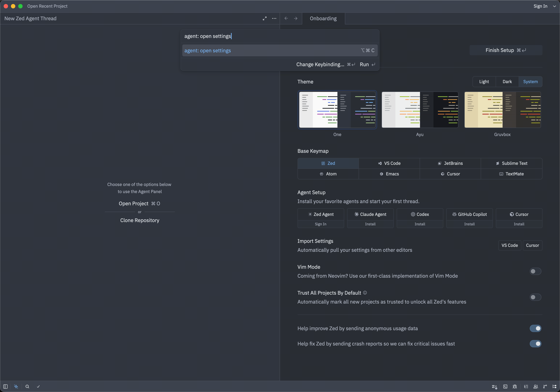Open Sign In dropdown chevron
Viewport: 560px width, 392px height.
coord(554,6)
